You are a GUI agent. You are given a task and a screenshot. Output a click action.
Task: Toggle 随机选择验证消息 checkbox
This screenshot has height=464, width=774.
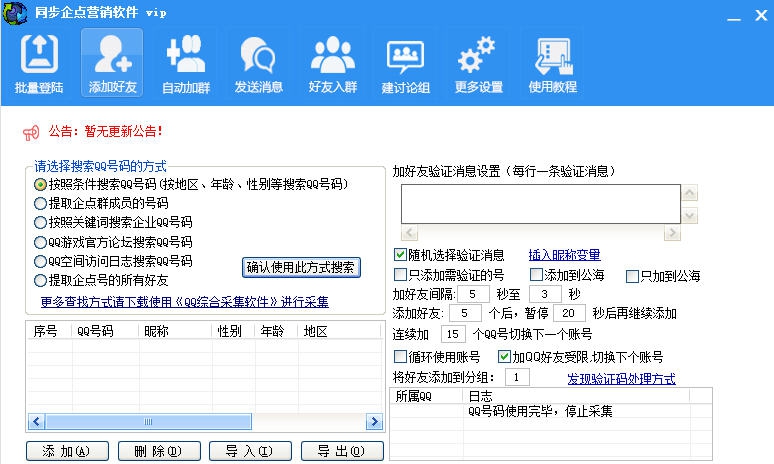coord(400,255)
